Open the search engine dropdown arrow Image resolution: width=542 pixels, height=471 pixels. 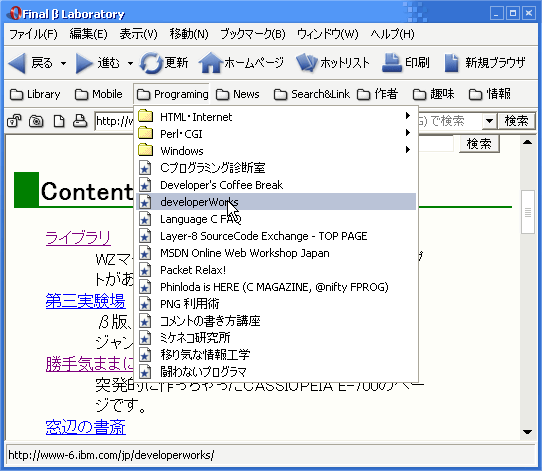[489, 121]
